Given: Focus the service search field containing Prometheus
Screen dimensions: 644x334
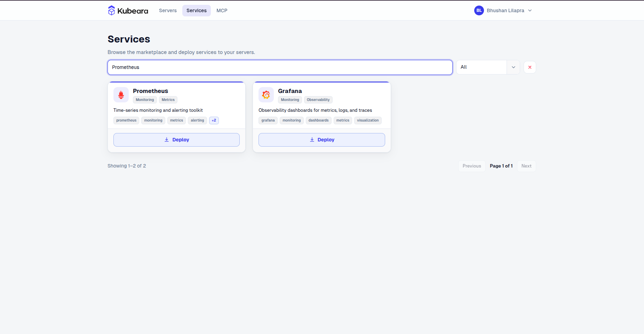Looking at the screenshot, I should [x=280, y=67].
